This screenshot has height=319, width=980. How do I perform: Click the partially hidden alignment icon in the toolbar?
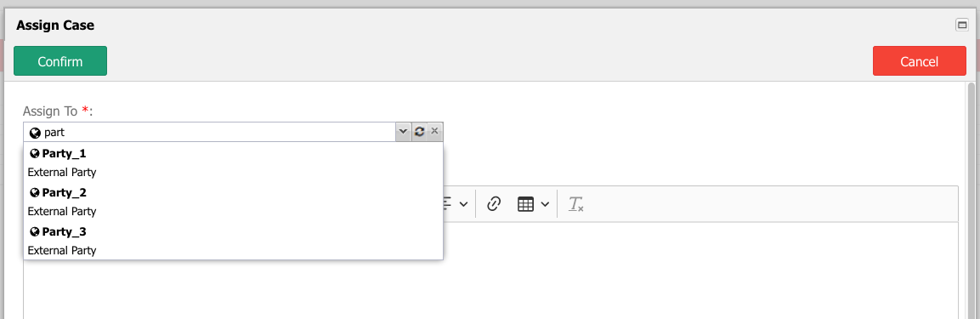(x=447, y=204)
